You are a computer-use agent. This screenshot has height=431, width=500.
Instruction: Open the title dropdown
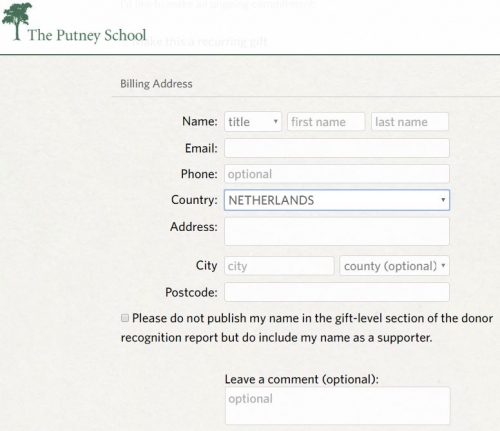click(253, 122)
